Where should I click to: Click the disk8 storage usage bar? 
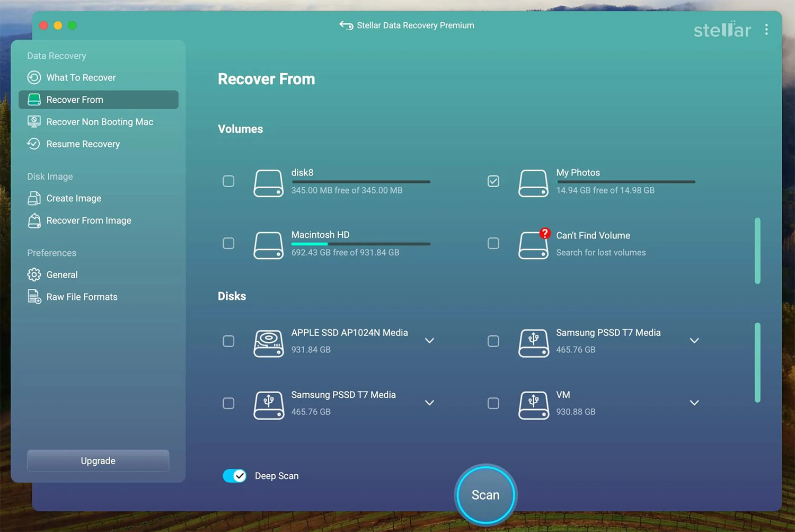pyautogui.click(x=361, y=182)
